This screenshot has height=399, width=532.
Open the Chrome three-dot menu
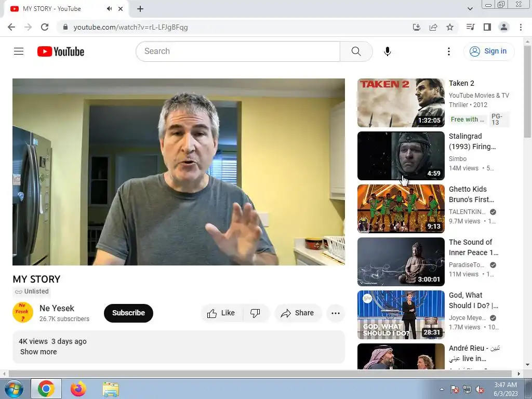tap(521, 27)
